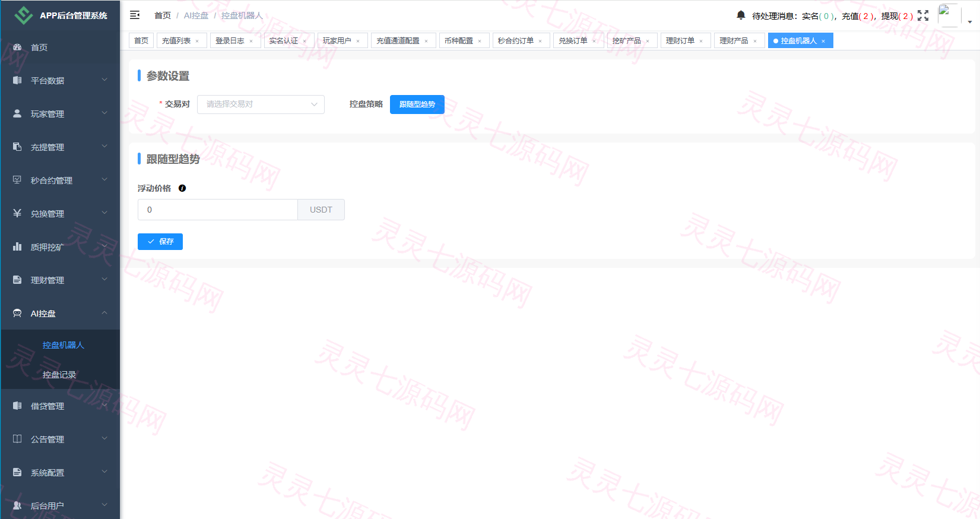980x519 pixels.
Task: Expand the 借贷管理 menu
Action: pyautogui.click(x=60, y=406)
